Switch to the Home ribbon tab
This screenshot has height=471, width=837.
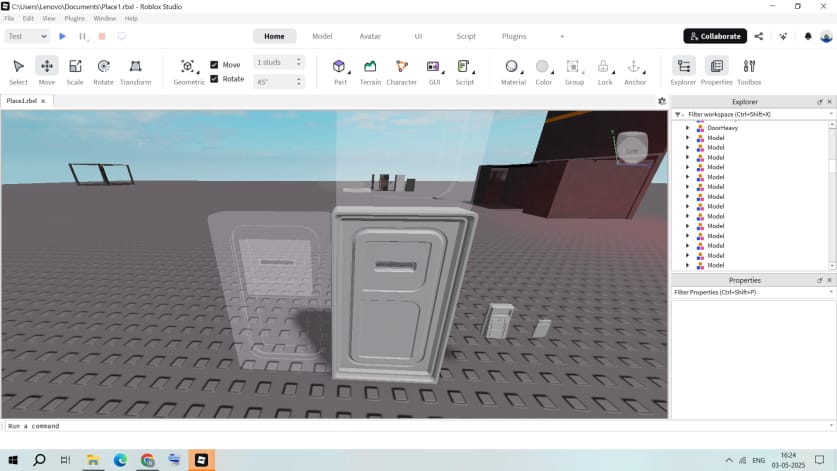tap(274, 36)
